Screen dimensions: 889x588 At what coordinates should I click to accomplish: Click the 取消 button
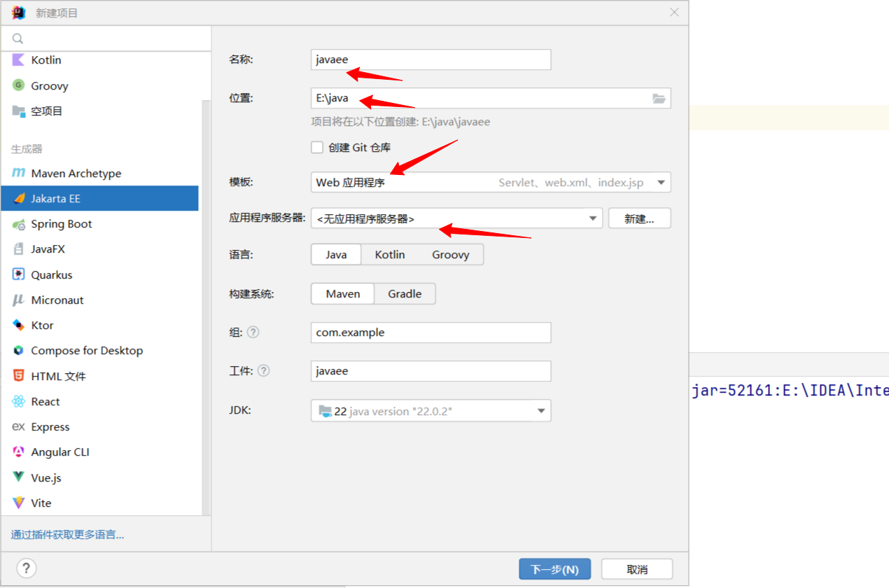[x=637, y=569]
